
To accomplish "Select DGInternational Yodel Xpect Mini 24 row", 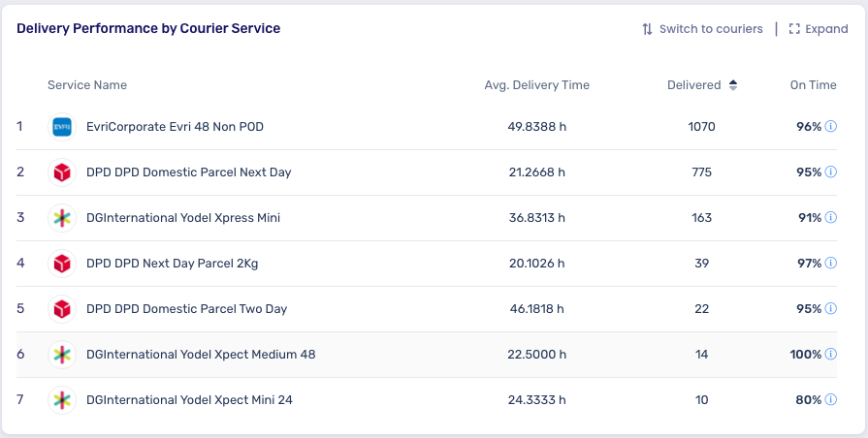I will point(427,400).
